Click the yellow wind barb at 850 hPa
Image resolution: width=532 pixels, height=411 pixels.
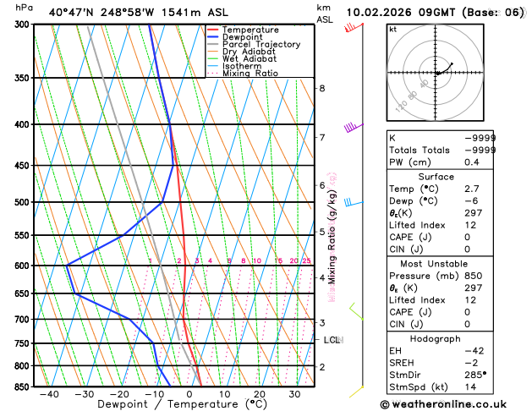click(x=356, y=392)
